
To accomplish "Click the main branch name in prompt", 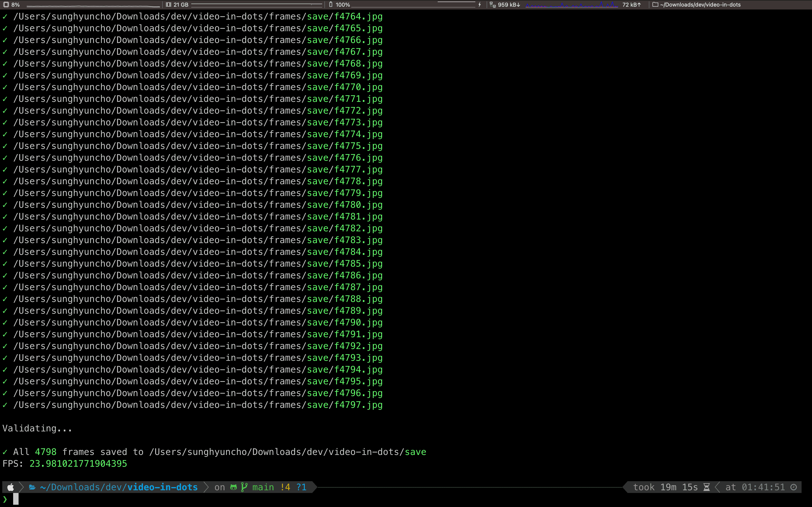I will click(x=263, y=487).
